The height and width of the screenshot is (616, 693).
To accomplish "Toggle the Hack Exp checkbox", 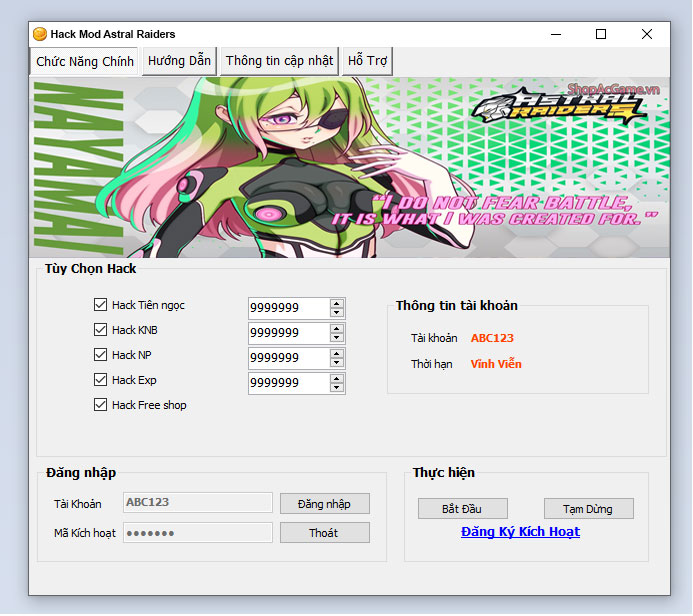I will [100, 380].
